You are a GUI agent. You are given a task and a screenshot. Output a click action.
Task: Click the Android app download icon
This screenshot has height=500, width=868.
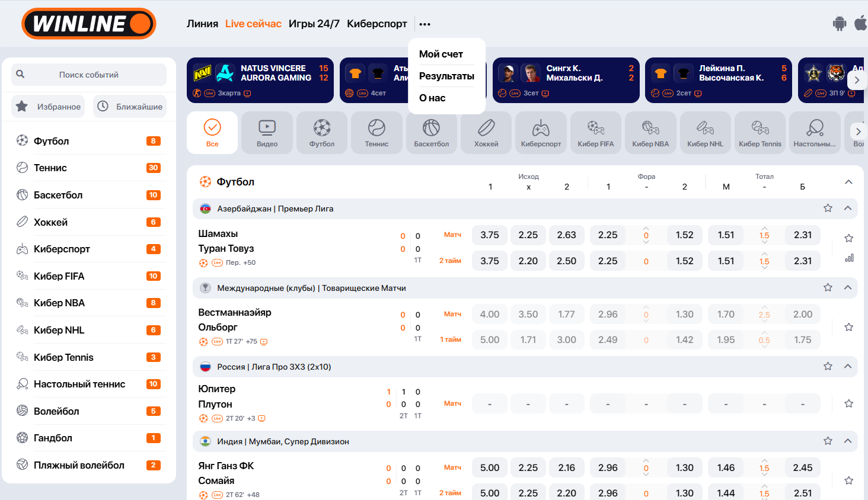pyautogui.click(x=839, y=24)
